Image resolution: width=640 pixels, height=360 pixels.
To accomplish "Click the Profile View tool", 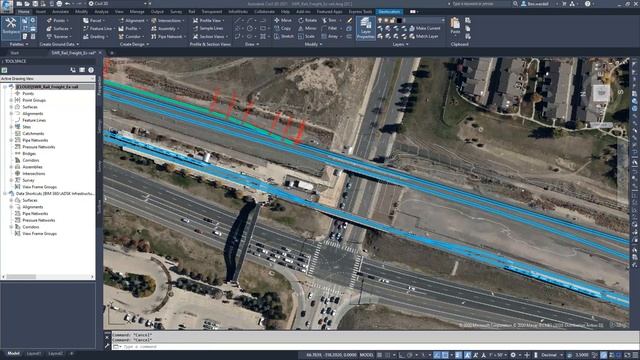I will click(208, 20).
